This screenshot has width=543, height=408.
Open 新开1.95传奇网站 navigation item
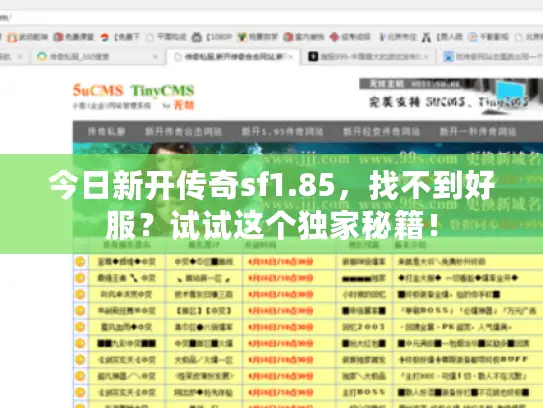[282, 132]
